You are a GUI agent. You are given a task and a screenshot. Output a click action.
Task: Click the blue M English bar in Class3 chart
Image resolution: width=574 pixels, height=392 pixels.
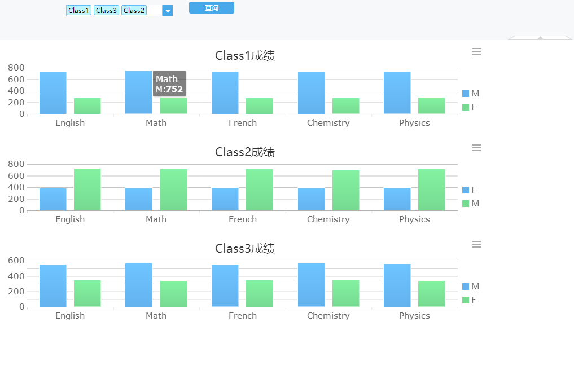click(53, 286)
